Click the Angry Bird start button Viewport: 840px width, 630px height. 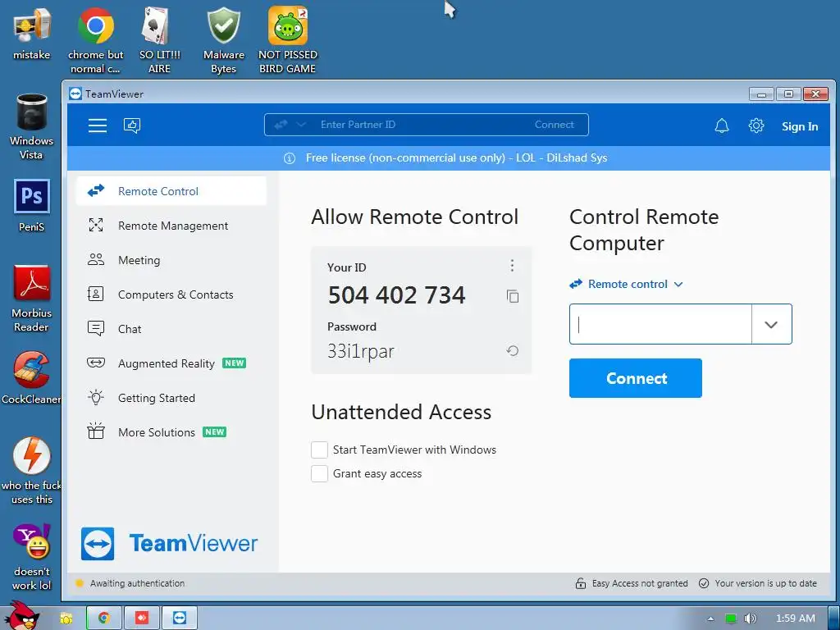[21, 616]
